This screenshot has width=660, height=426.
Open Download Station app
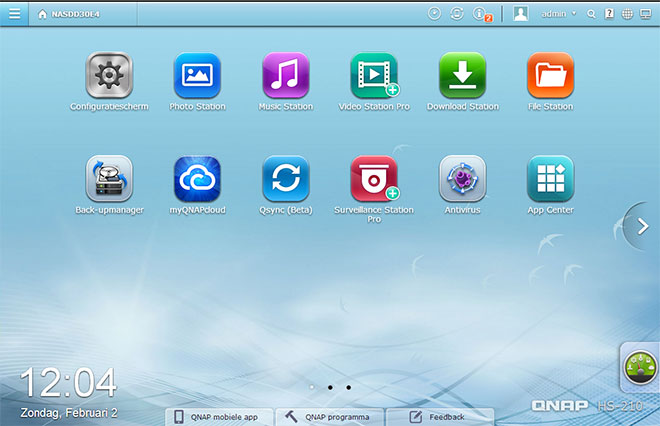coord(463,75)
